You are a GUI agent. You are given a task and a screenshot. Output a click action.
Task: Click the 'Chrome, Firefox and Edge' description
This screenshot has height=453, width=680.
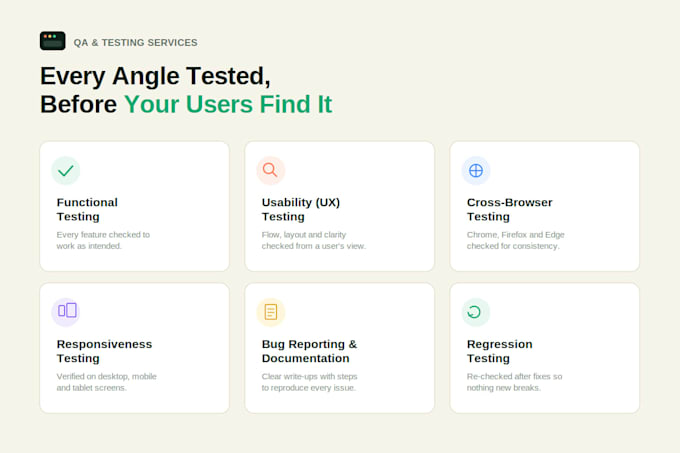pos(516,240)
